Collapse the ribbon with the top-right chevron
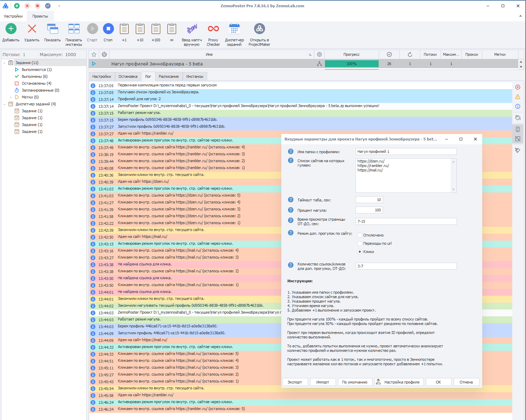 [520, 16]
